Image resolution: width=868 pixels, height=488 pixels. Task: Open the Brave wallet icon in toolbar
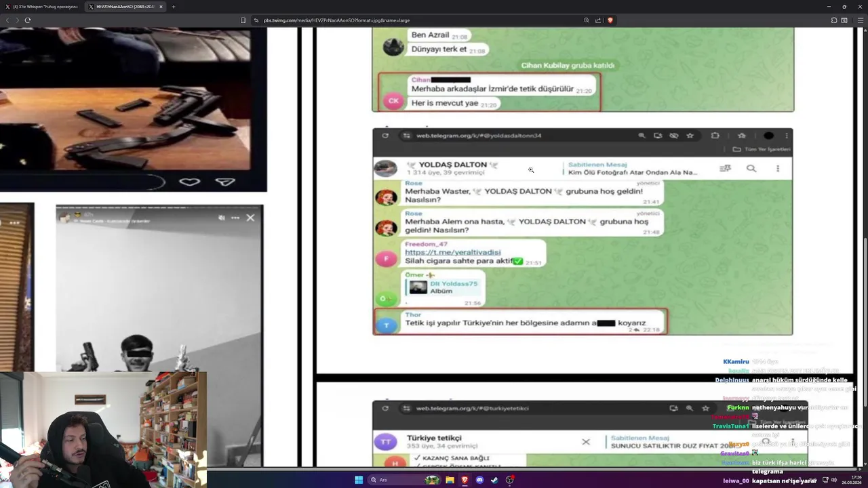point(844,20)
